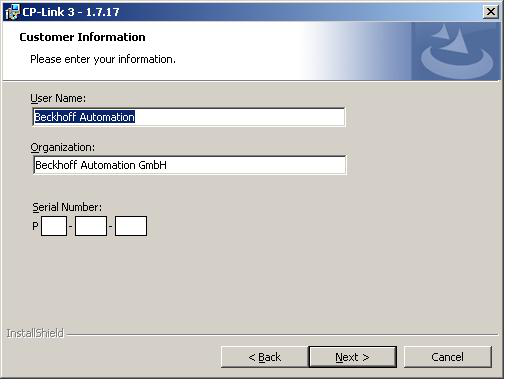Click the "Serial Number:" label

[67, 207]
